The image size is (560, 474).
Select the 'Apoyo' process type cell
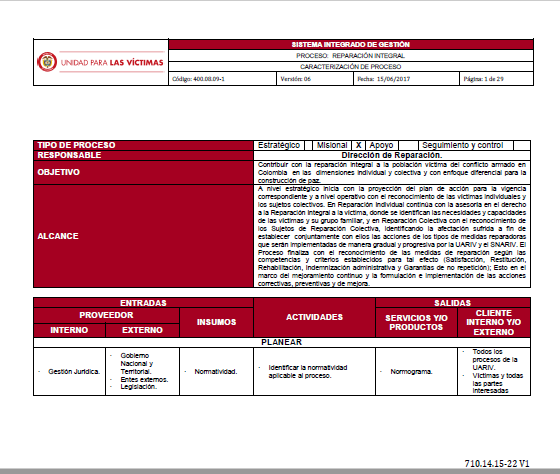click(381, 145)
